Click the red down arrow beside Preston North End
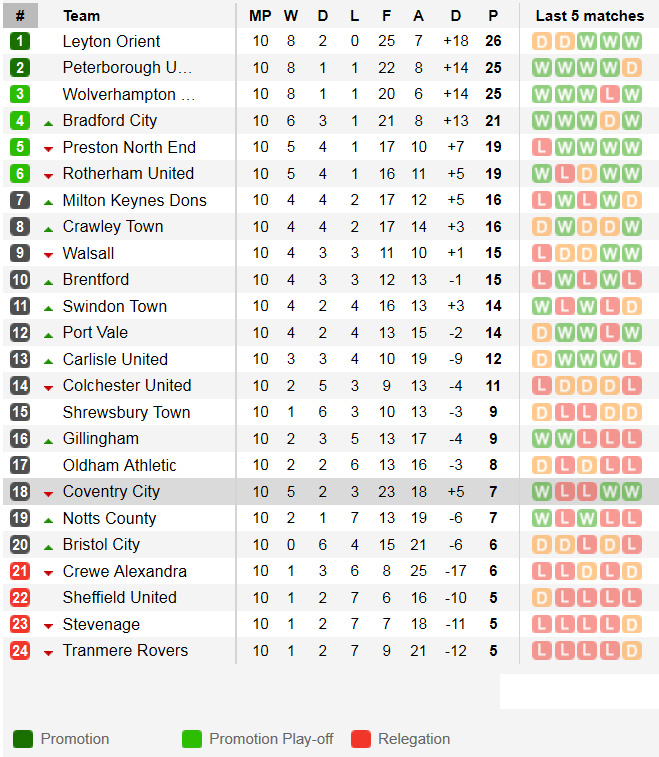This screenshot has width=659, height=757. [48, 148]
